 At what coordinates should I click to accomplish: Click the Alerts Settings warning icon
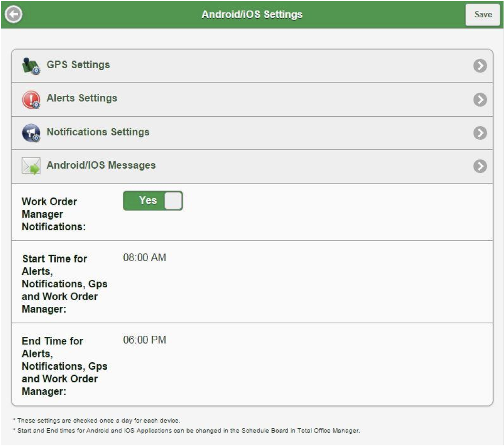click(30, 98)
